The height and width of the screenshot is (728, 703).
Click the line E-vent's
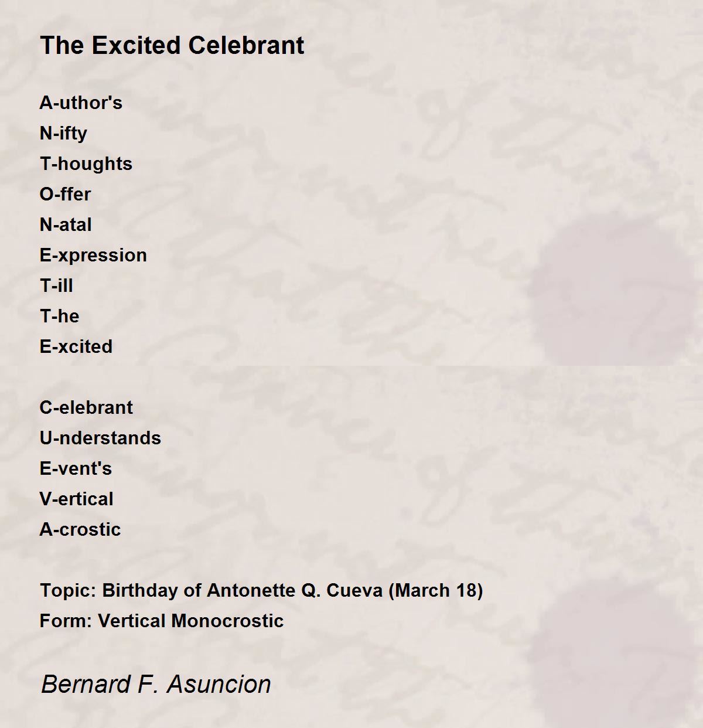tap(76, 468)
